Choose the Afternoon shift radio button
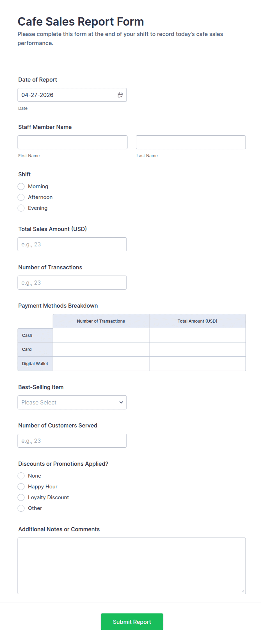This screenshot has height=644, width=261. point(21,197)
